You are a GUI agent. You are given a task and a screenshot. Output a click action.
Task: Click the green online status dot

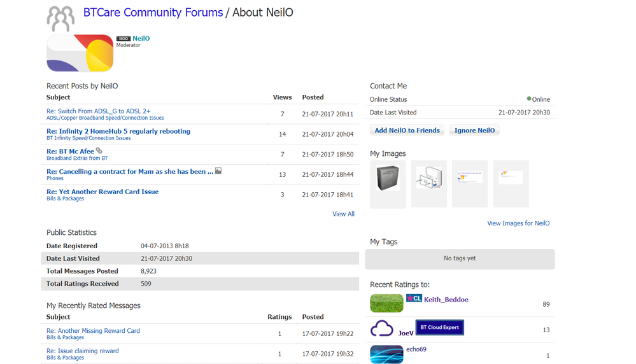pos(529,99)
